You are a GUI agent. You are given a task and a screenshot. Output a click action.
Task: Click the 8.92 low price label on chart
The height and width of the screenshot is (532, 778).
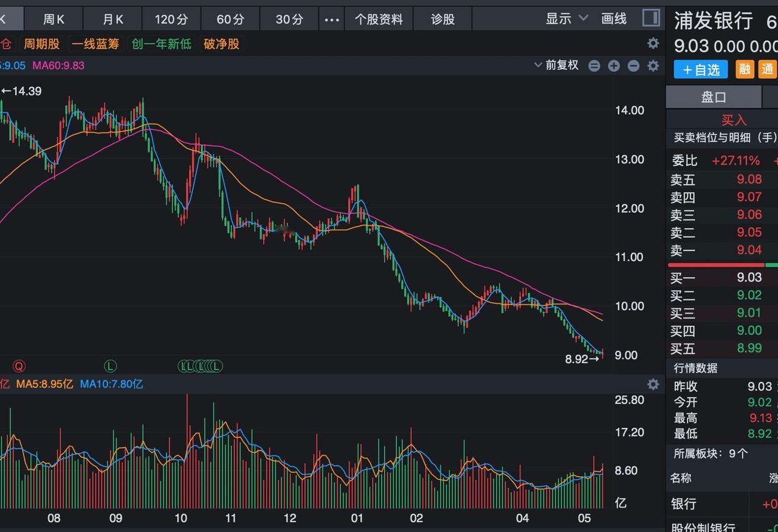coord(582,359)
